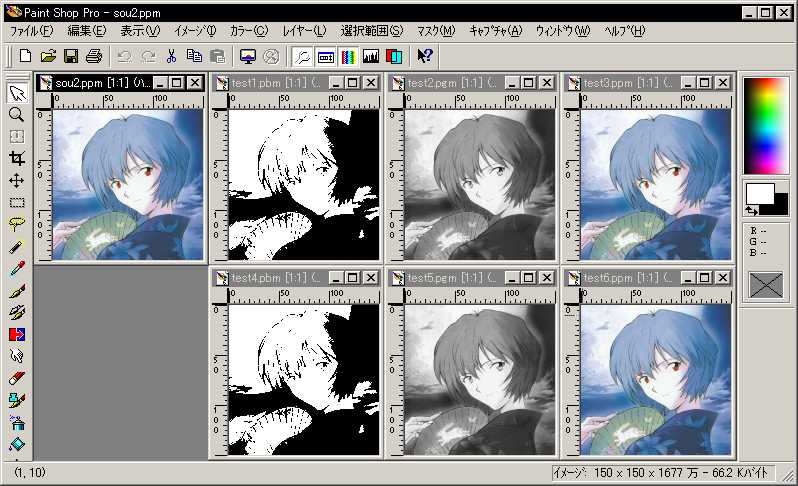This screenshot has width=798, height=486.
Task: Activate the test6.ppm window title bar
Action: click(648, 278)
